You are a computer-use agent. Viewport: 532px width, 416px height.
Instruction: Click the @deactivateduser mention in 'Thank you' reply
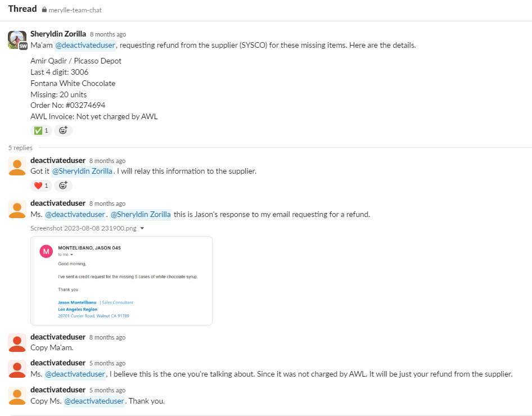click(94, 401)
